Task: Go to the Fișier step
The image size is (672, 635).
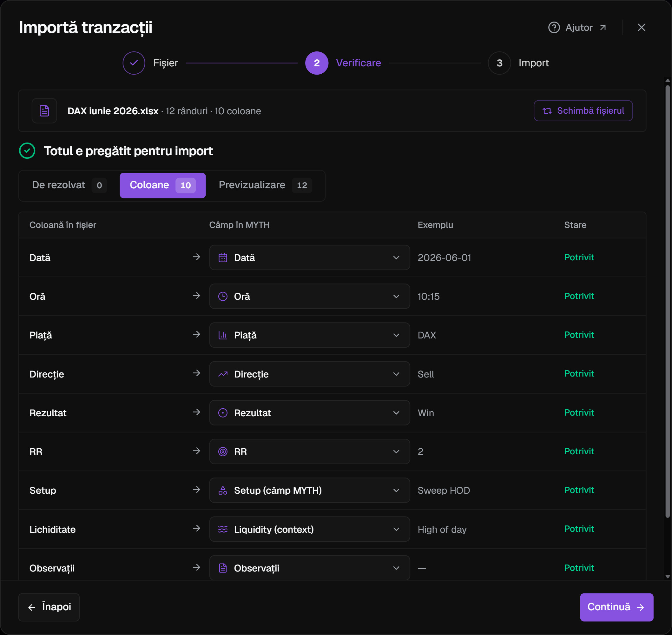Action: (x=150, y=63)
